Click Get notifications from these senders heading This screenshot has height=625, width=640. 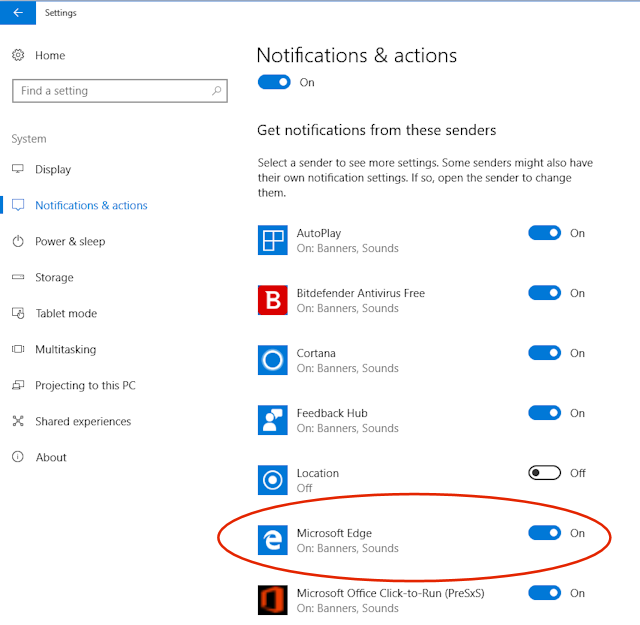point(376,130)
